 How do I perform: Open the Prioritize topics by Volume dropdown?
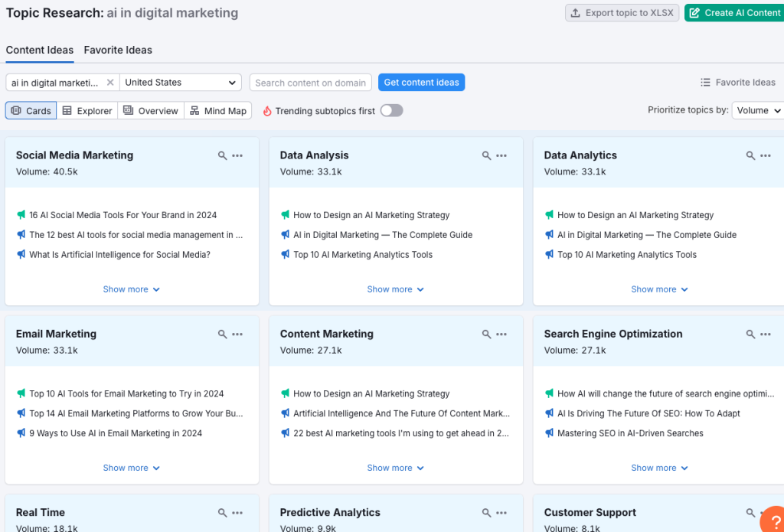click(x=757, y=110)
